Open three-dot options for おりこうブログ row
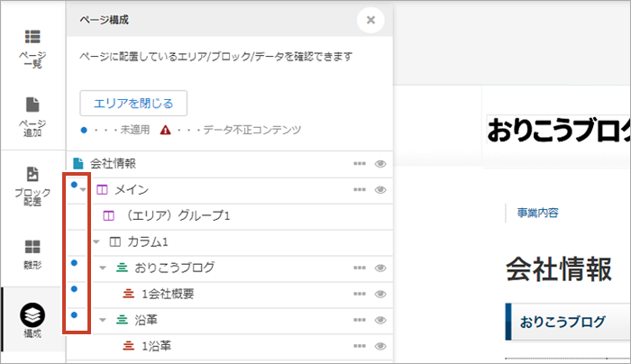 pos(360,268)
